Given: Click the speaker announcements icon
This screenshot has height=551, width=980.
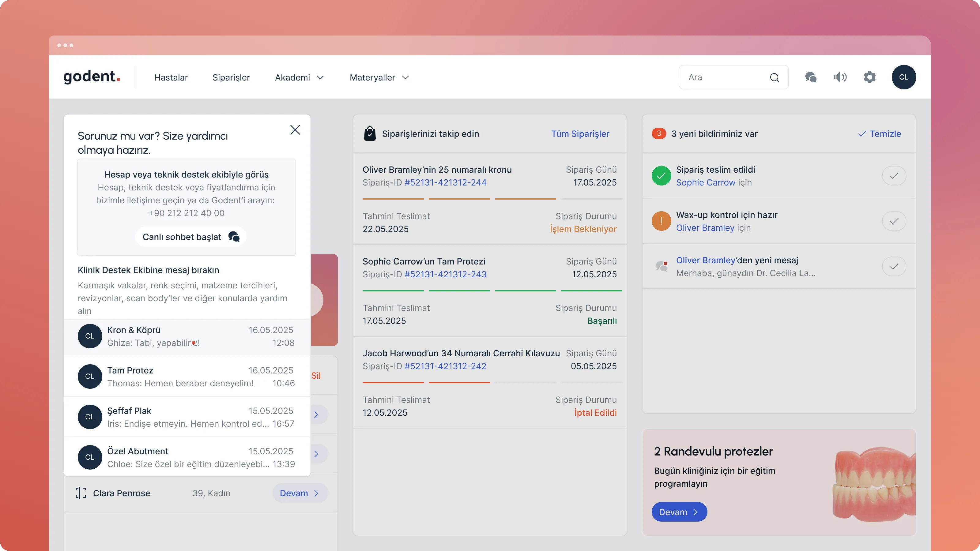Looking at the screenshot, I should (840, 77).
